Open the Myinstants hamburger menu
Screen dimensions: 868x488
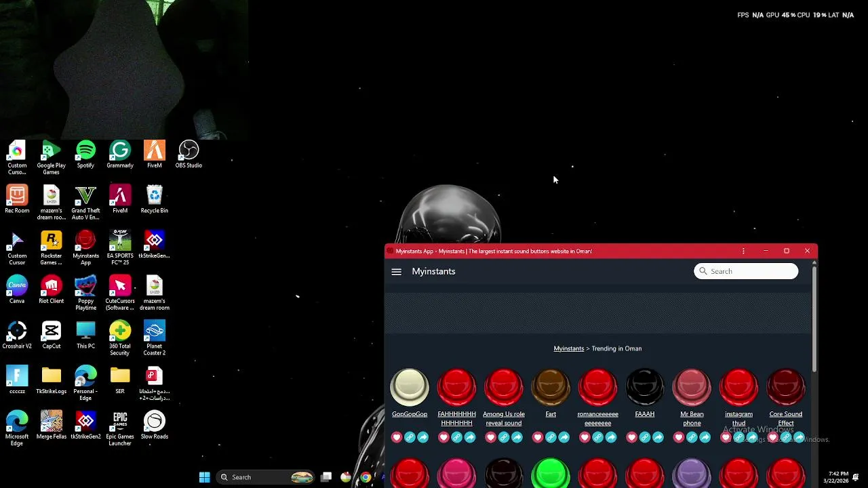click(x=396, y=272)
